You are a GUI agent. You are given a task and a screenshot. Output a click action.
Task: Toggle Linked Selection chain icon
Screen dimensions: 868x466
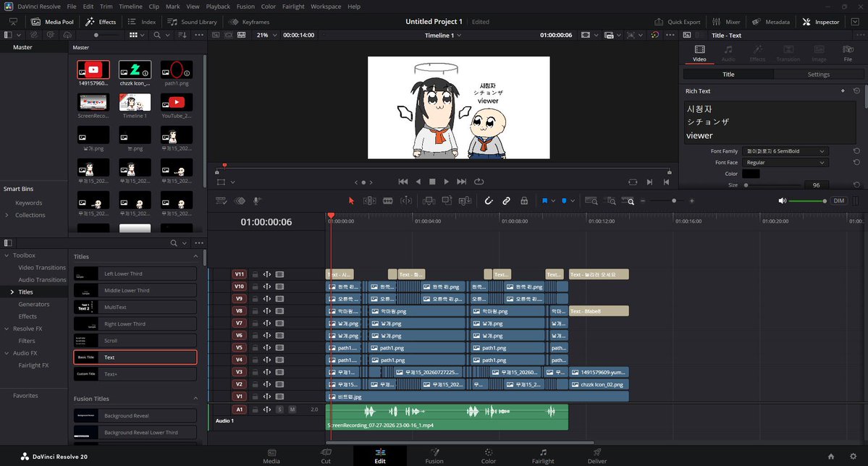pos(506,201)
